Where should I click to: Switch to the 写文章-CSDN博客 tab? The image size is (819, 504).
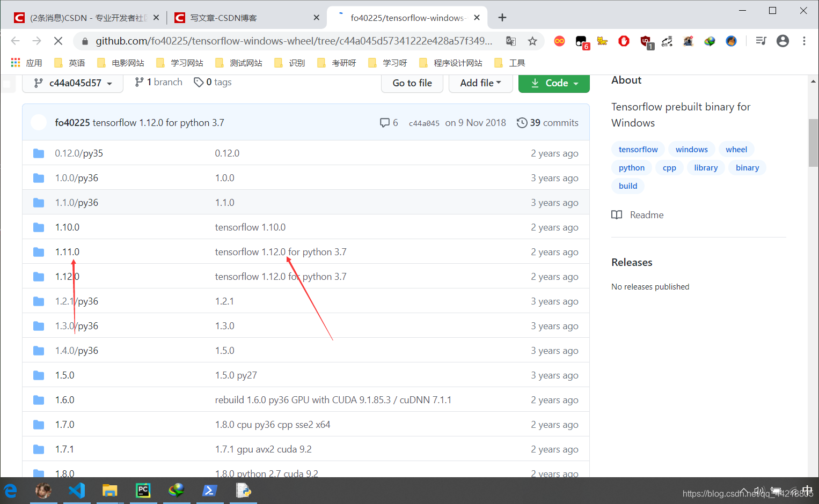point(247,18)
